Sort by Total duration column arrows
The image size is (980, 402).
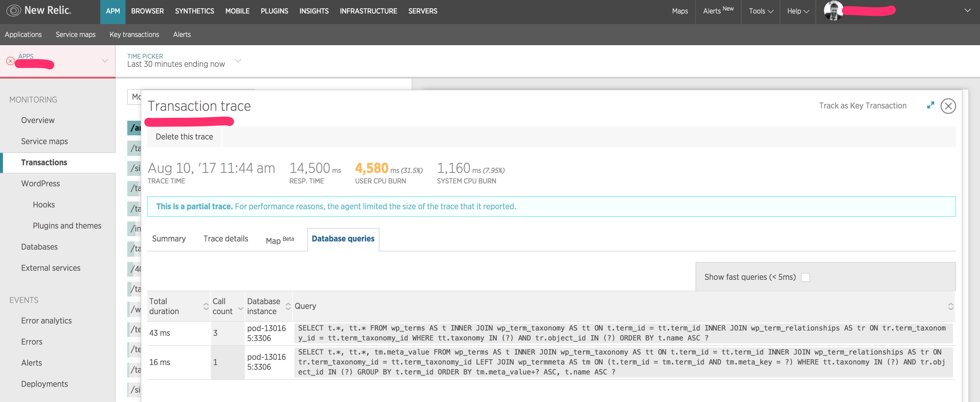[x=206, y=306]
